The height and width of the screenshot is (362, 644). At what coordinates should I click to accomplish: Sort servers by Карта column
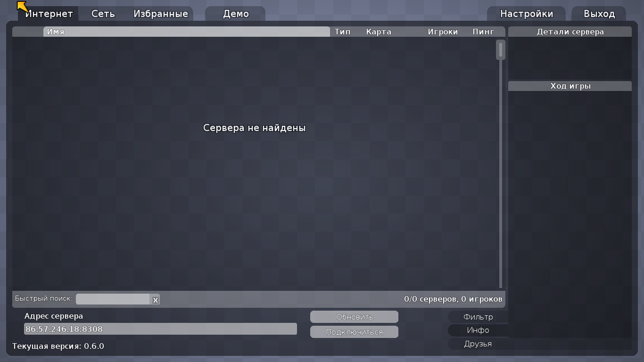(x=379, y=32)
